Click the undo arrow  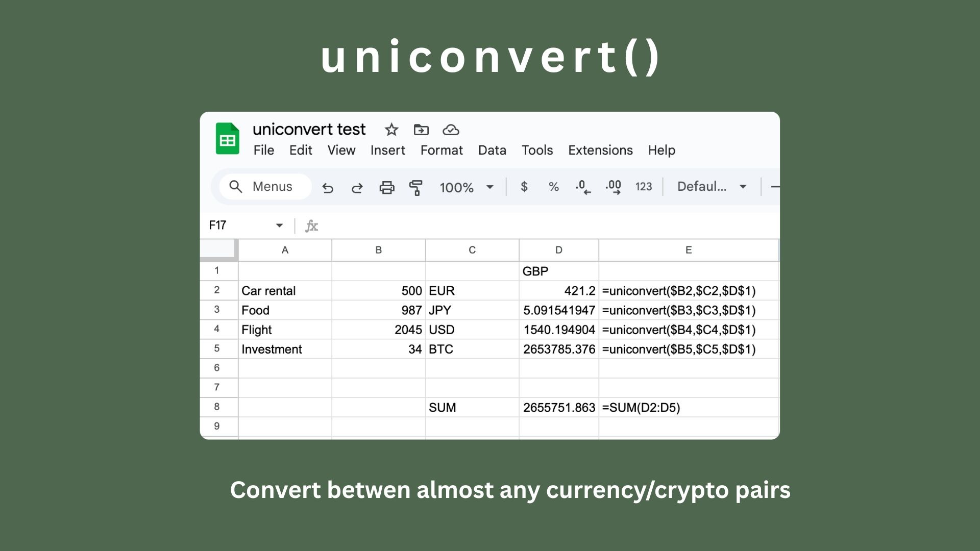click(x=328, y=188)
